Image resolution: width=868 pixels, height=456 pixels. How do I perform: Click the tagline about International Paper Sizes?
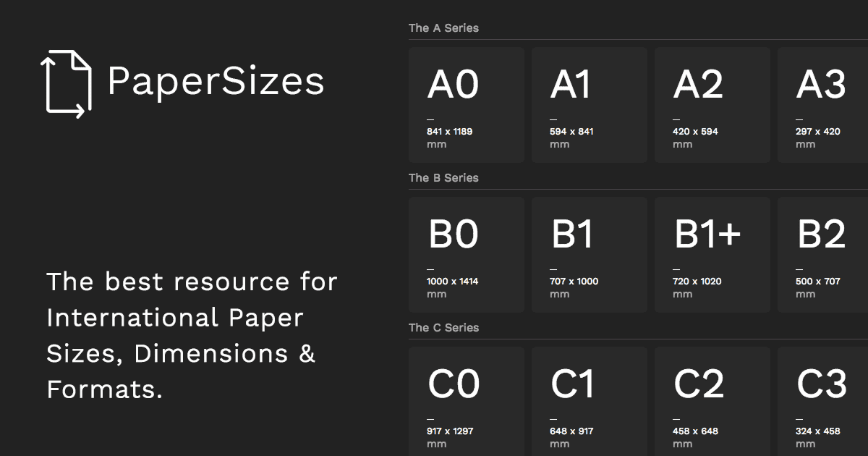point(192,336)
